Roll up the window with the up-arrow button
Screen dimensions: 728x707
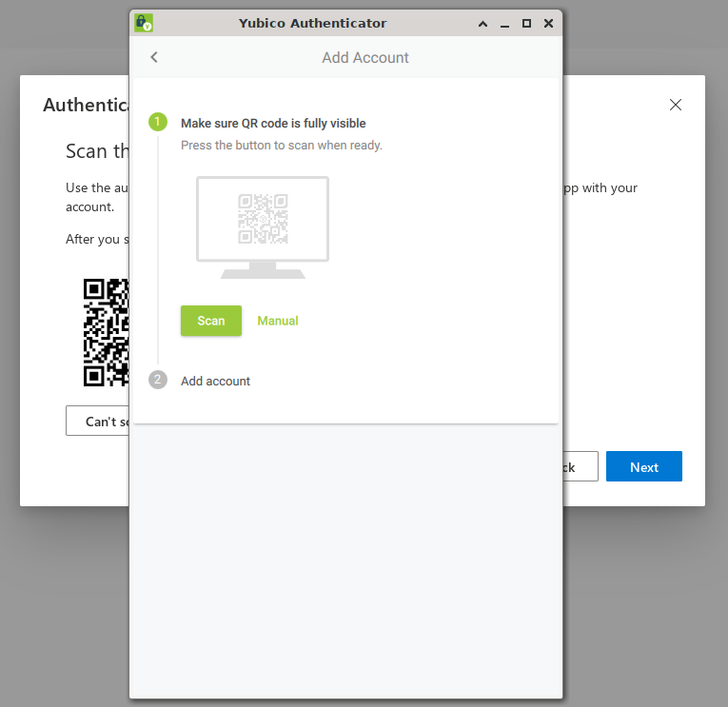click(x=482, y=23)
